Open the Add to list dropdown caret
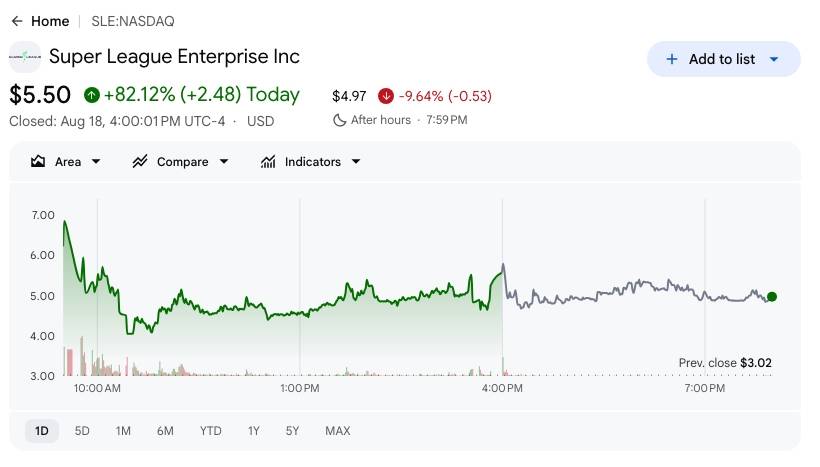The width and height of the screenshot is (820, 467). tap(774, 60)
